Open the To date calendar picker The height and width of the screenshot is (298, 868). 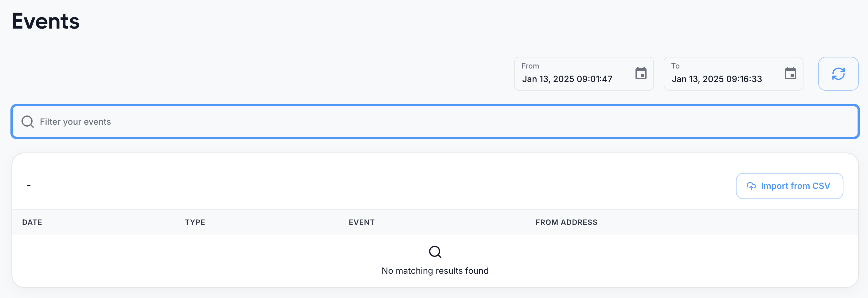click(790, 73)
